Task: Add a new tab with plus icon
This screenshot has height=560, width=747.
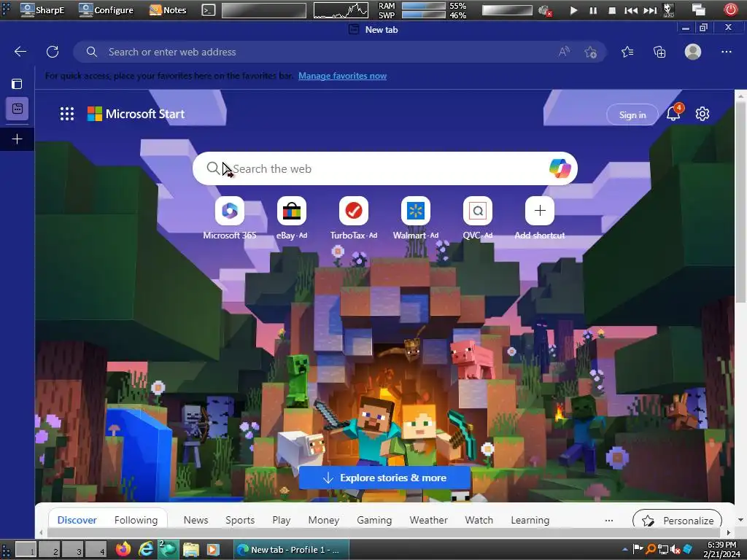Action: (18, 139)
